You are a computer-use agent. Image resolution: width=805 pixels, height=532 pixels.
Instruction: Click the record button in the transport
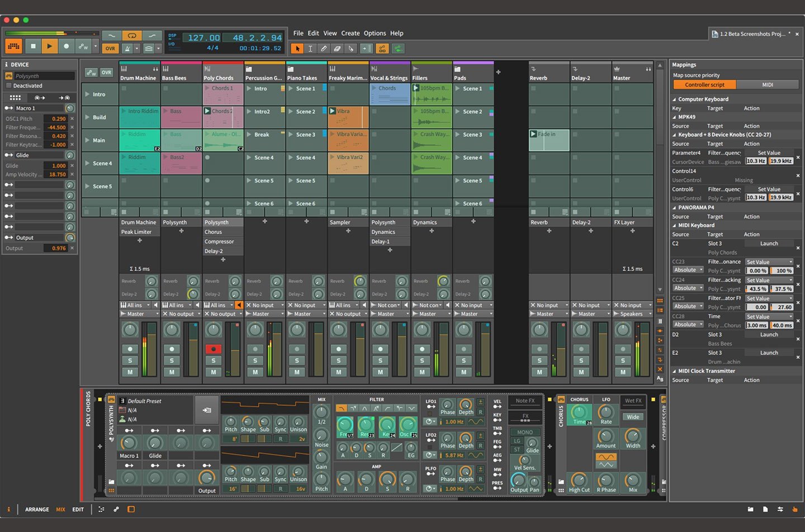click(x=66, y=46)
